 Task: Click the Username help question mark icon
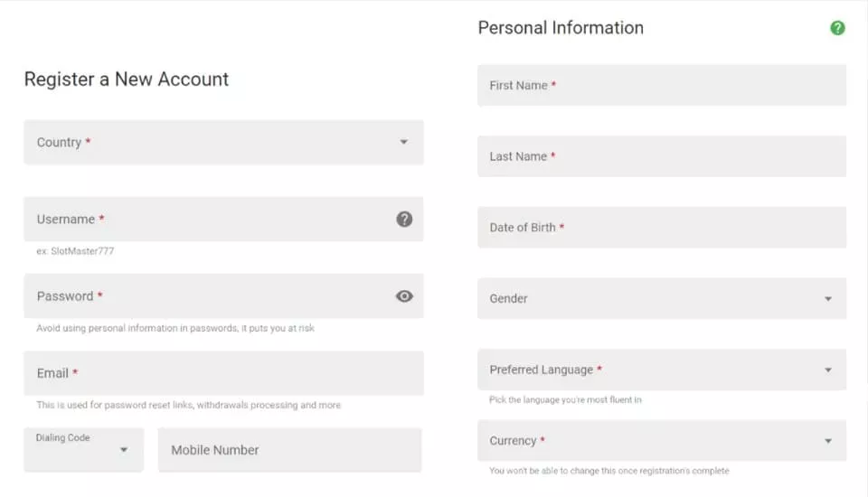point(404,219)
